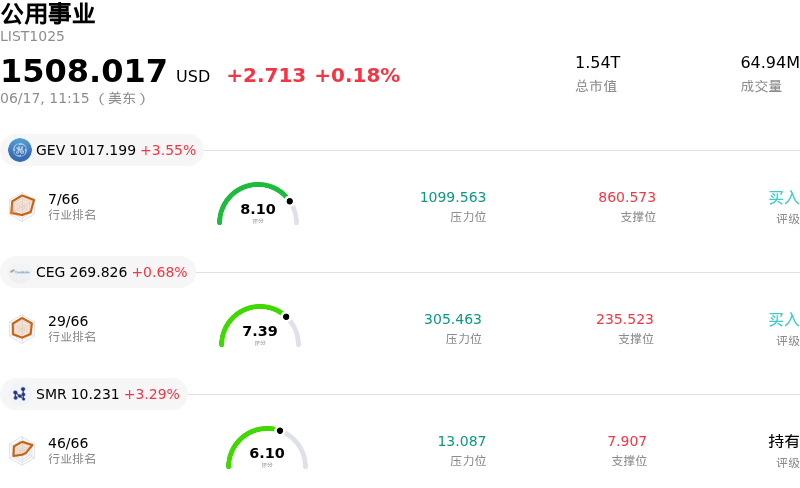This screenshot has height=488, width=800.
Task: Click GEV resistance level 1099.563
Action: point(453,197)
